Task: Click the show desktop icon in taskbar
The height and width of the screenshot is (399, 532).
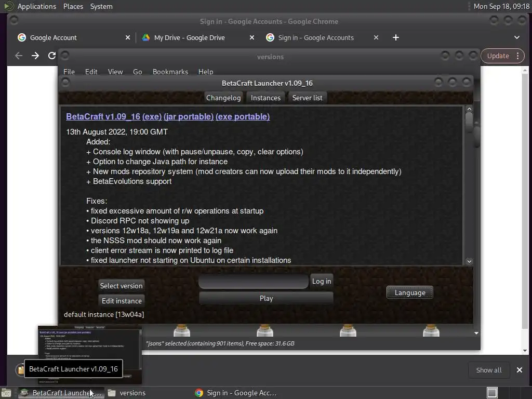Action: [6, 393]
